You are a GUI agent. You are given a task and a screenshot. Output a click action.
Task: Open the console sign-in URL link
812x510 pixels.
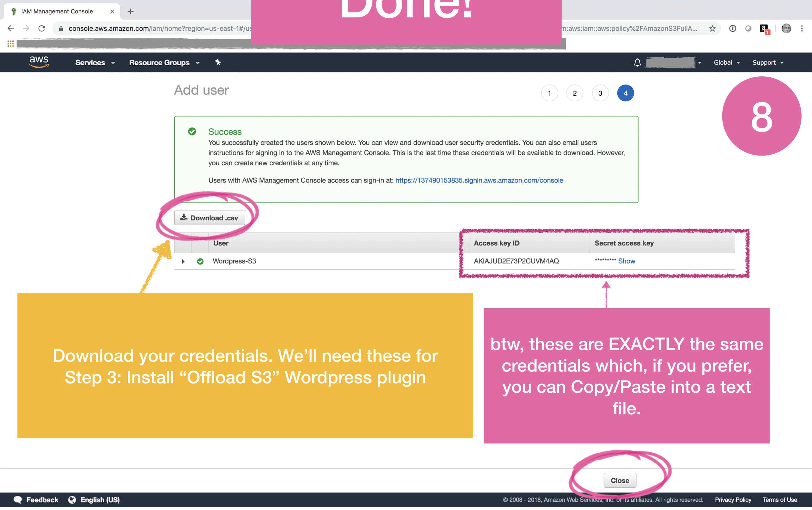479,180
